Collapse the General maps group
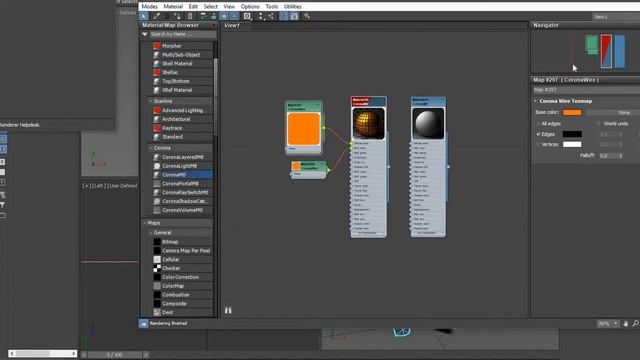Viewport: 640px width, 360px height. tap(151, 232)
